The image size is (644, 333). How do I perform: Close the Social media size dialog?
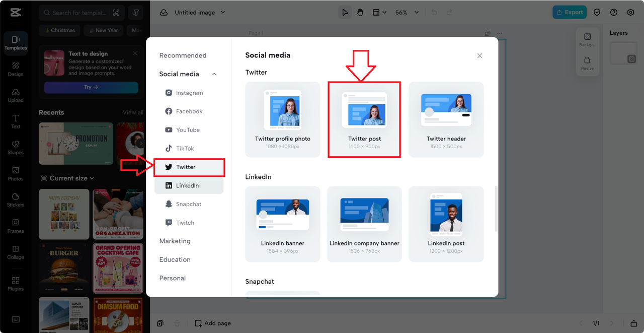(479, 55)
